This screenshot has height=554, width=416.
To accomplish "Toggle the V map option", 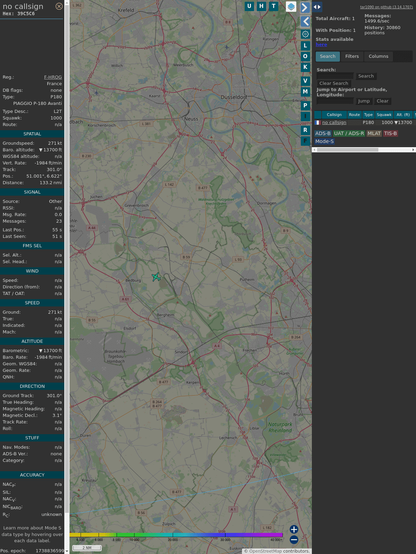I will click(x=305, y=81).
